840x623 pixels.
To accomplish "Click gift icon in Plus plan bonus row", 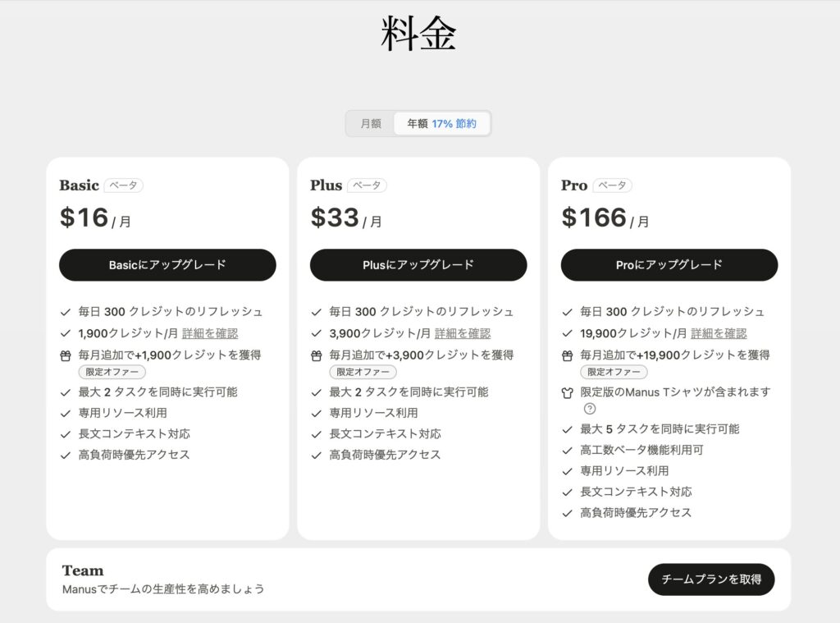I will tap(316, 355).
